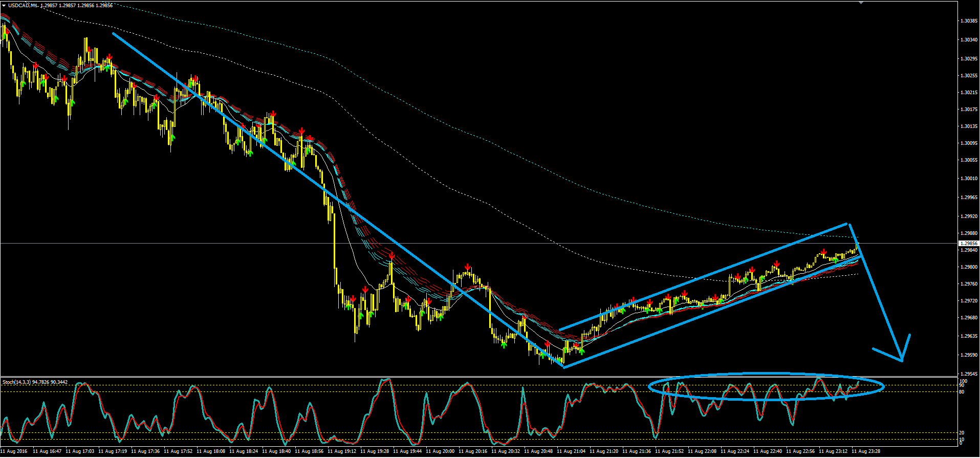Click the 11 Aug 17:52 time label

[178, 451]
